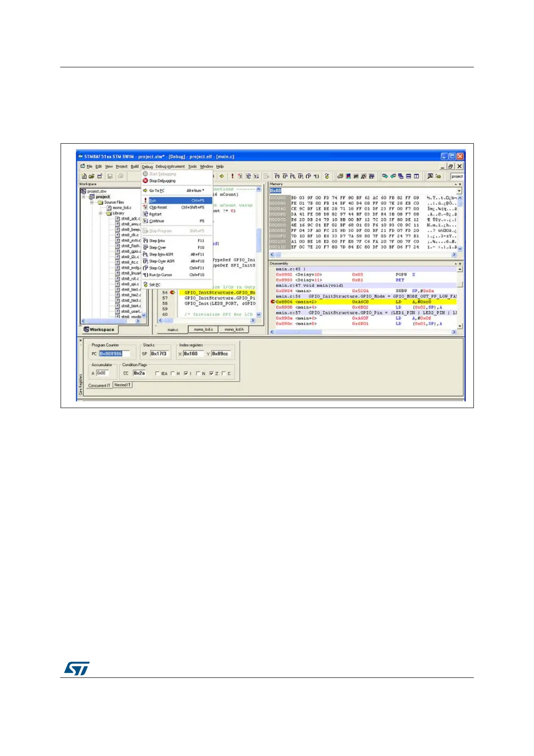Click the Y index register field
This screenshot has height=756, width=534.
click(221, 354)
